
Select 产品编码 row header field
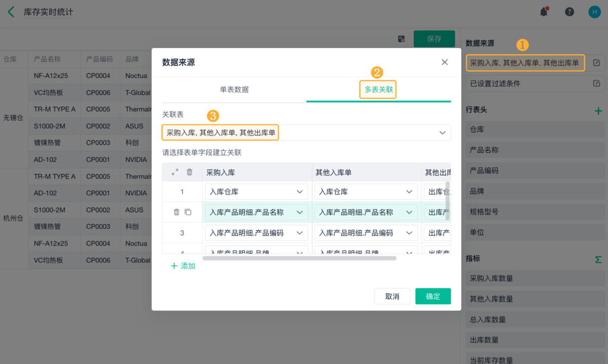click(x=536, y=171)
